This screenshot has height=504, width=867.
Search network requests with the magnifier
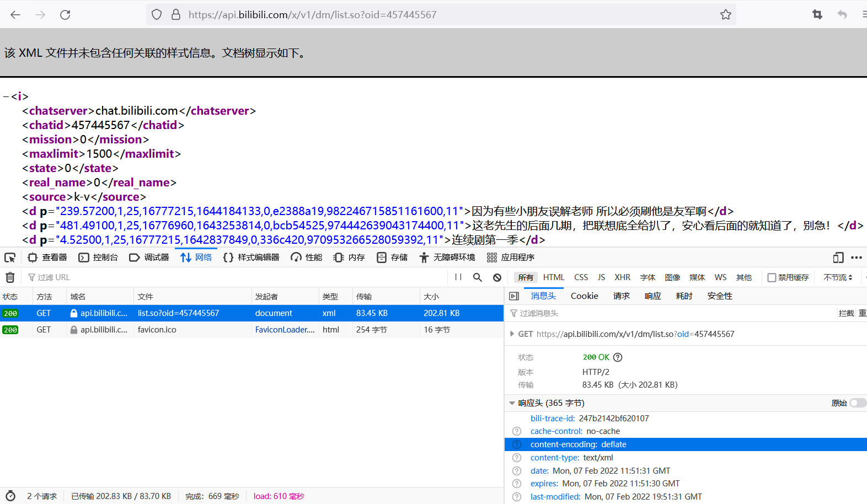(478, 277)
